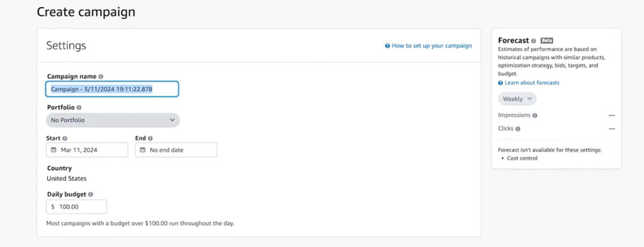Click calendar icon in End date field
Viewport: 644px width, 247px height.
click(x=143, y=150)
